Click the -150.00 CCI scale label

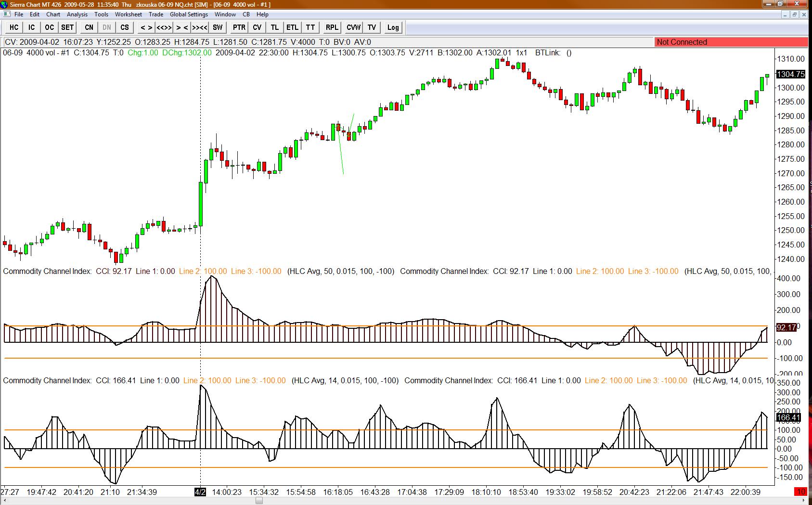[789, 477]
